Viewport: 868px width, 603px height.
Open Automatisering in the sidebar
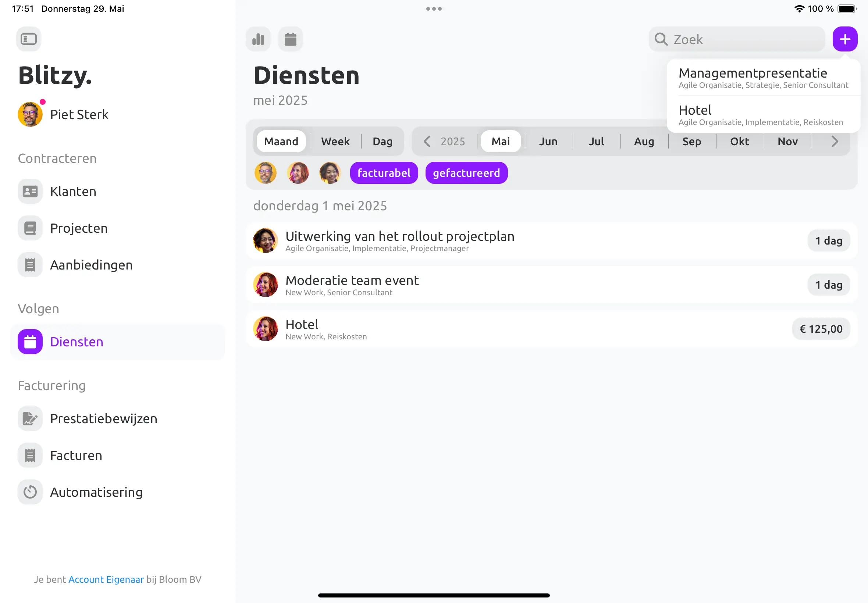[118, 492]
